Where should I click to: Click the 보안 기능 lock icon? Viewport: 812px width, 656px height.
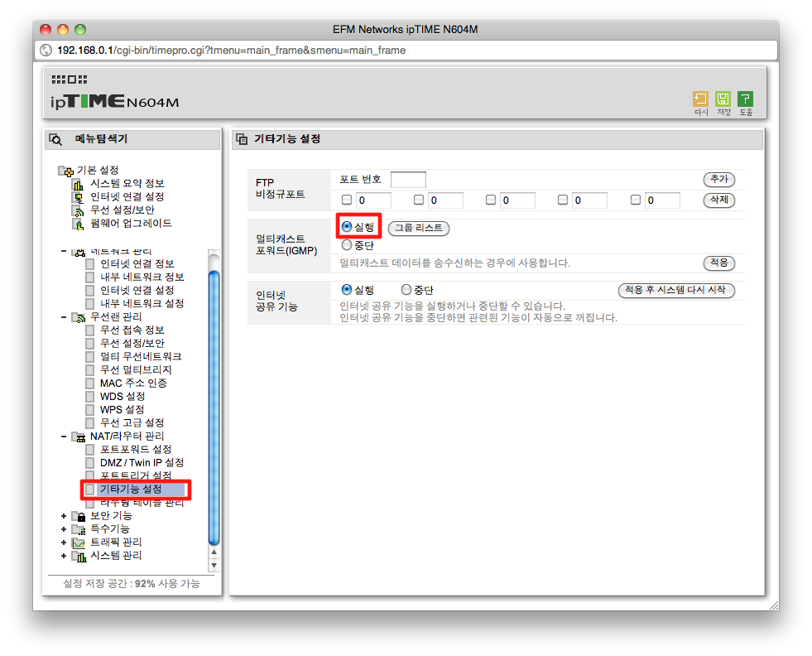tap(78, 516)
